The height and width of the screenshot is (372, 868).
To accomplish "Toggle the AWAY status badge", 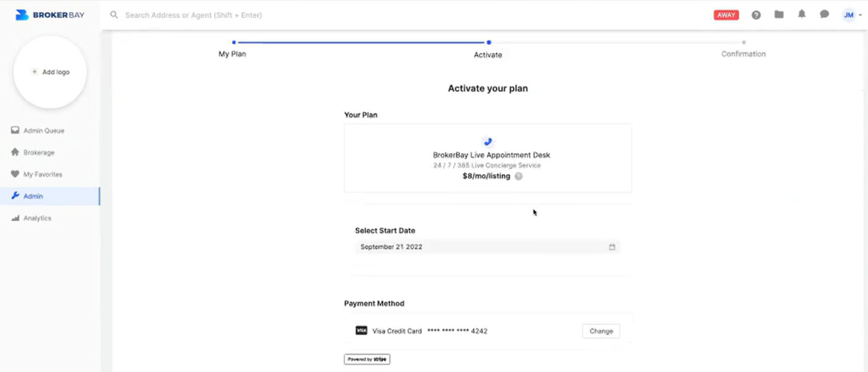I will click(x=726, y=15).
